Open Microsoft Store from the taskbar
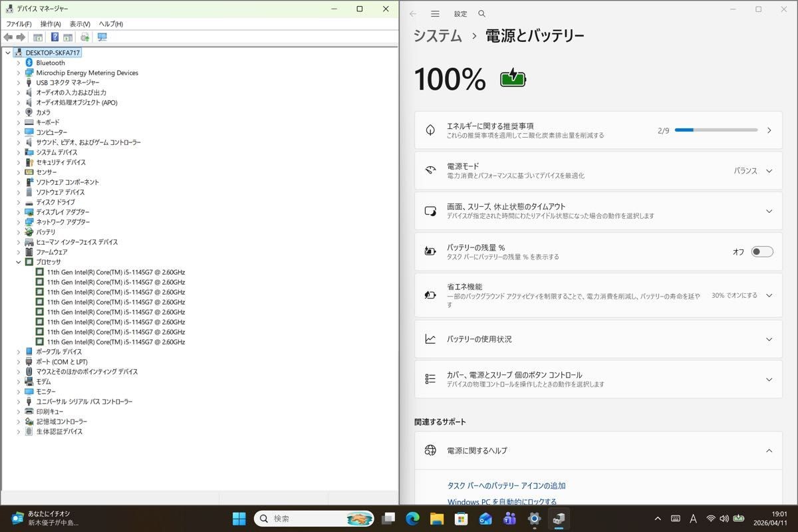 click(x=461, y=519)
